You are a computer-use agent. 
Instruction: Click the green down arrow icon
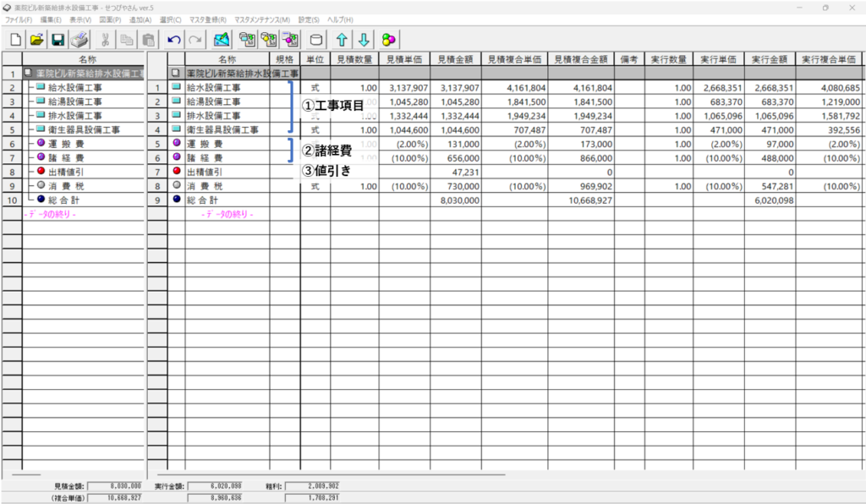point(364,40)
